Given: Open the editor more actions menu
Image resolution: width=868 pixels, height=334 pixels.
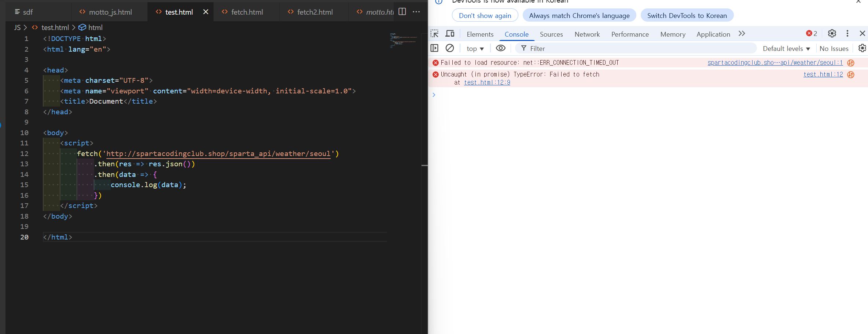Looking at the screenshot, I should click(x=416, y=12).
